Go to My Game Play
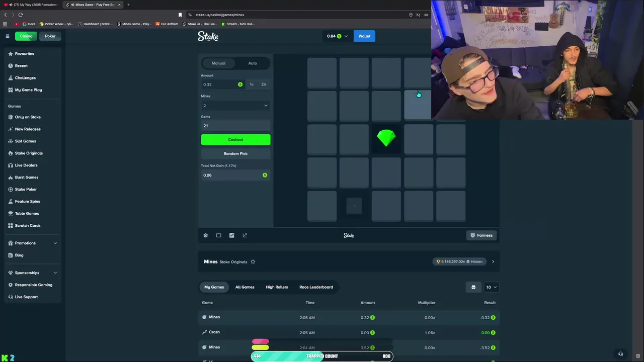The width and height of the screenshot is (644, 362). [x=28, y=90]
